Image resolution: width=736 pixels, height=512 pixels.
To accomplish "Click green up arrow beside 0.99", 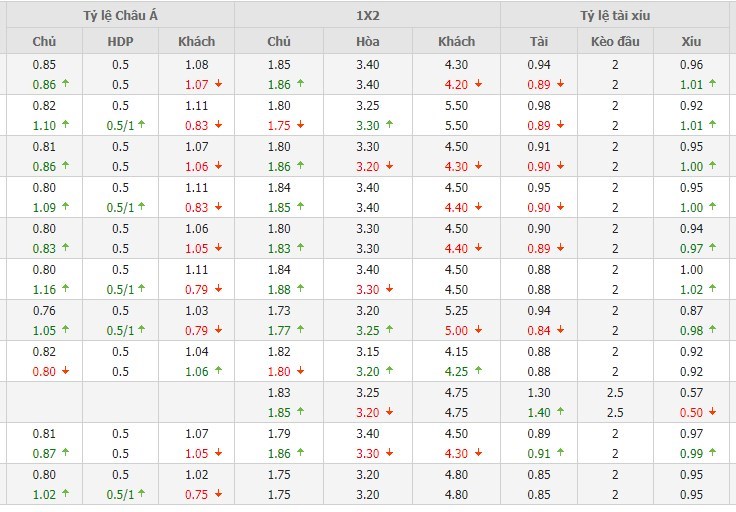I will [x=712, y=453].
